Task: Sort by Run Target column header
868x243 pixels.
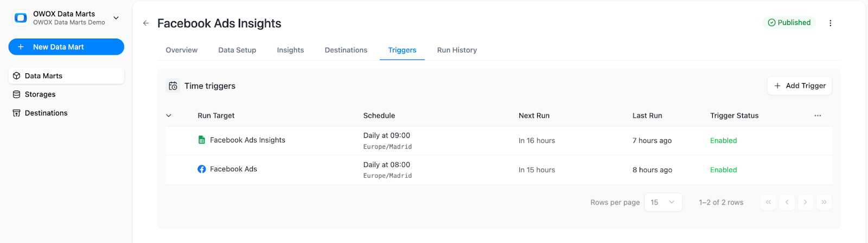Action: pyautogui.click(x=216, y=116)
